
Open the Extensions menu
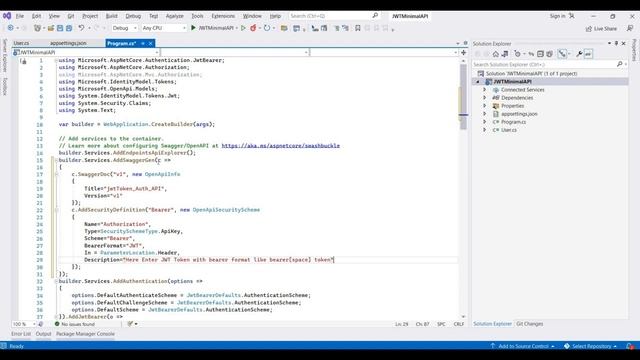tap(223, 16)
